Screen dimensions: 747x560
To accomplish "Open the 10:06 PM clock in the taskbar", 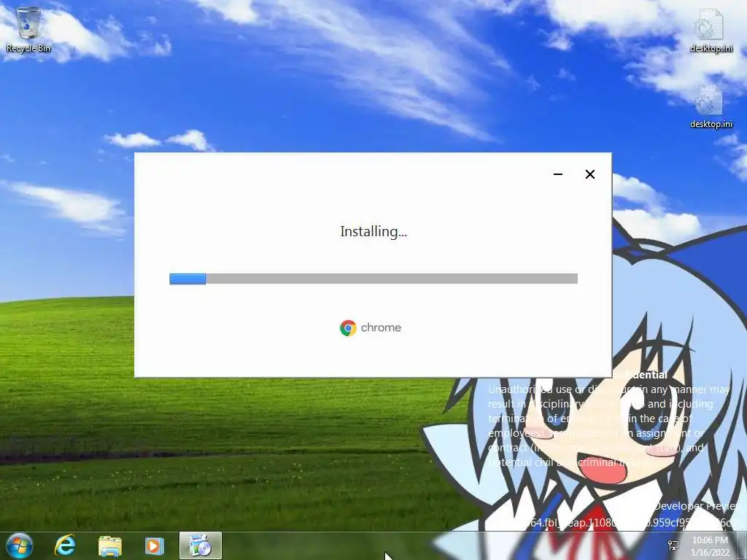I will [x=711, y=546].
